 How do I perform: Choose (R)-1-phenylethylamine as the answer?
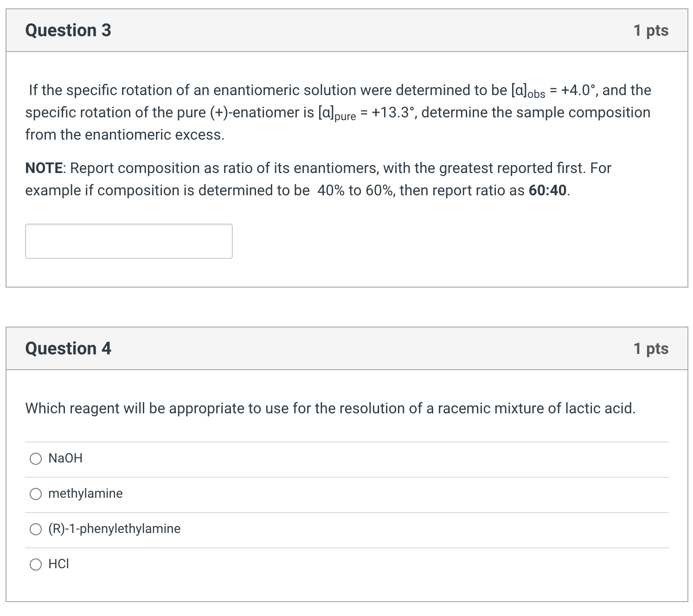[x=35, y=529]
